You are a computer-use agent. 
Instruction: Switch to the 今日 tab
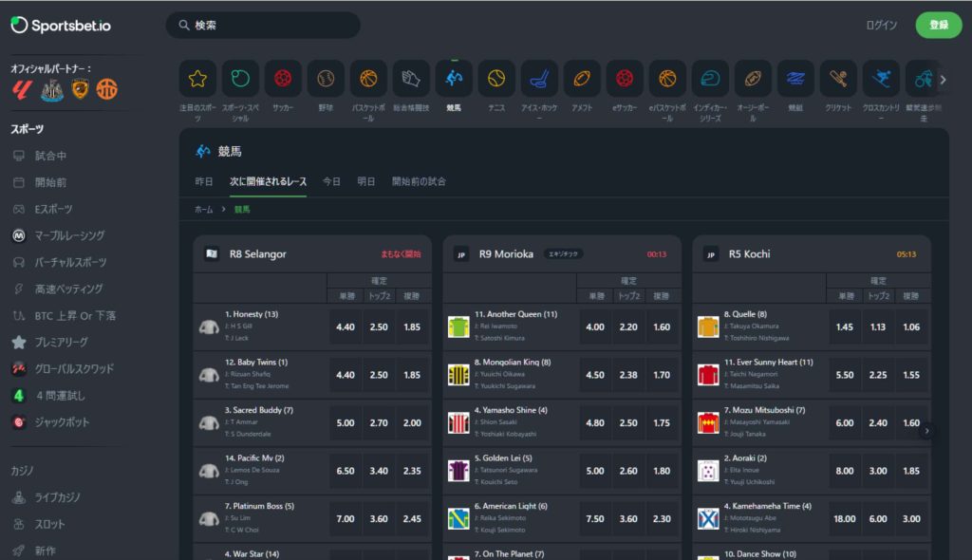[x=331, y=181]
